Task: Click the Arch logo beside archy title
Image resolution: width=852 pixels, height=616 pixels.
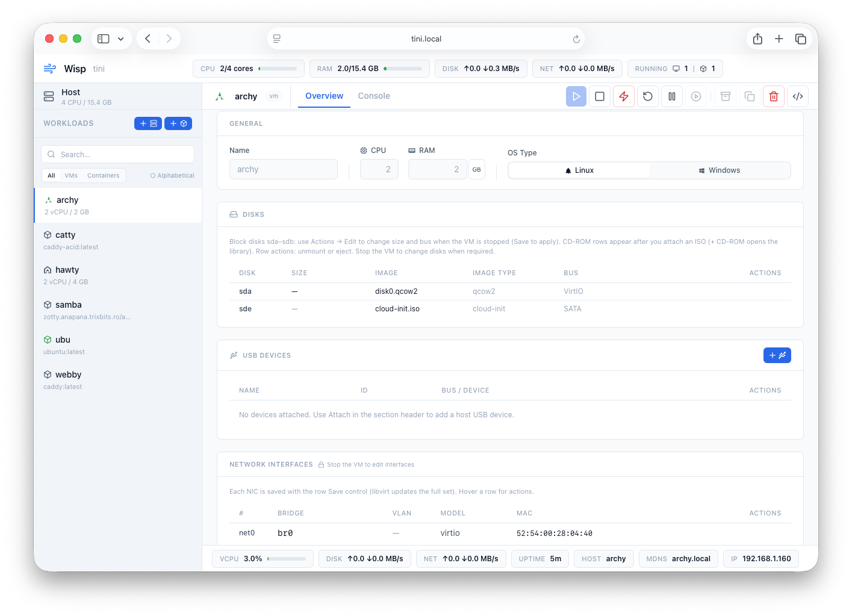Action: coord(220,96)
